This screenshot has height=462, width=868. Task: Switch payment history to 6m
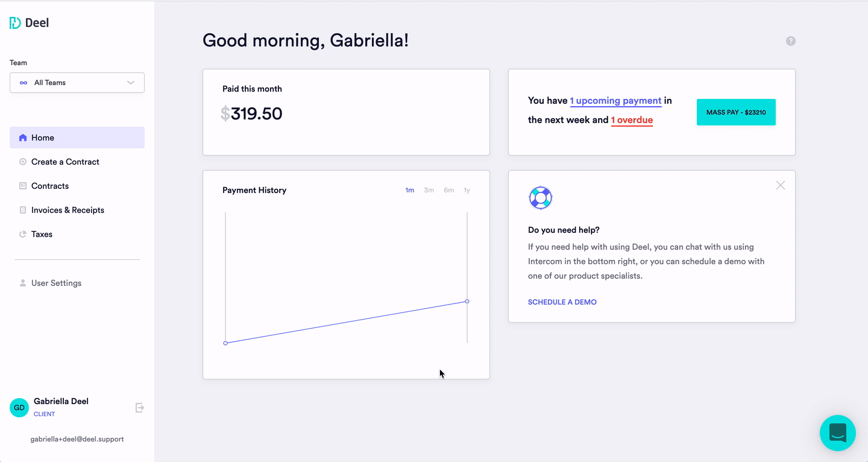pyautogui.click(x=448, y=190)
